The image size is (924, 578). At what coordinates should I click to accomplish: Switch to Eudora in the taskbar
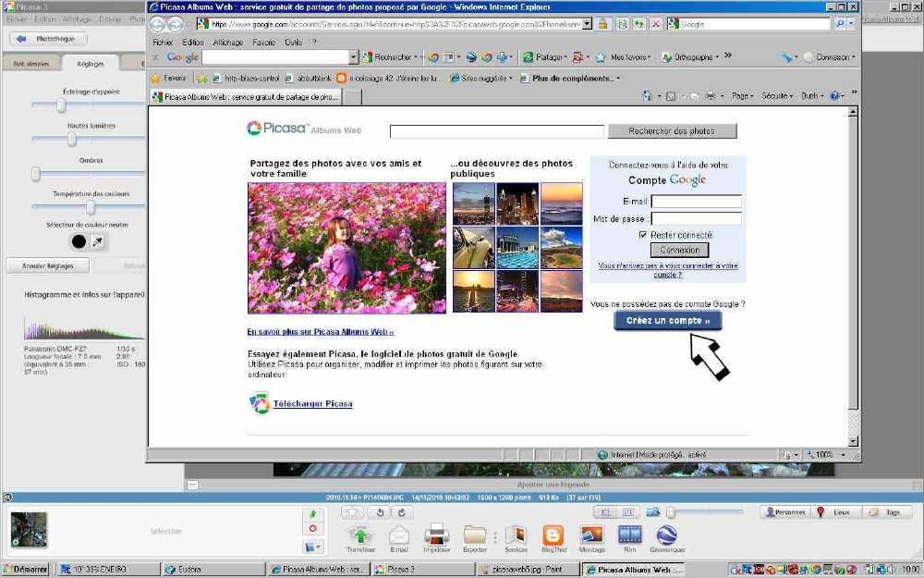(213, 569)
